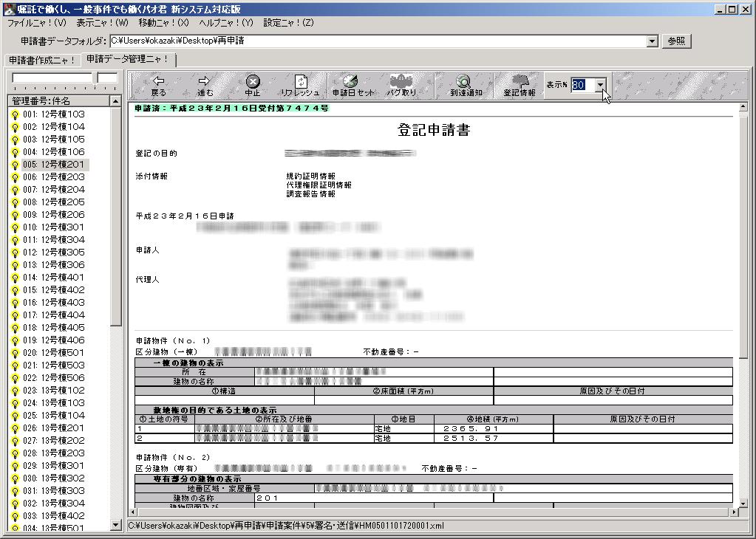Click the 進む forward arrow icon
The width and height of the screenshot is (756, 539).
pyautogui.click(x=205, y=80)
